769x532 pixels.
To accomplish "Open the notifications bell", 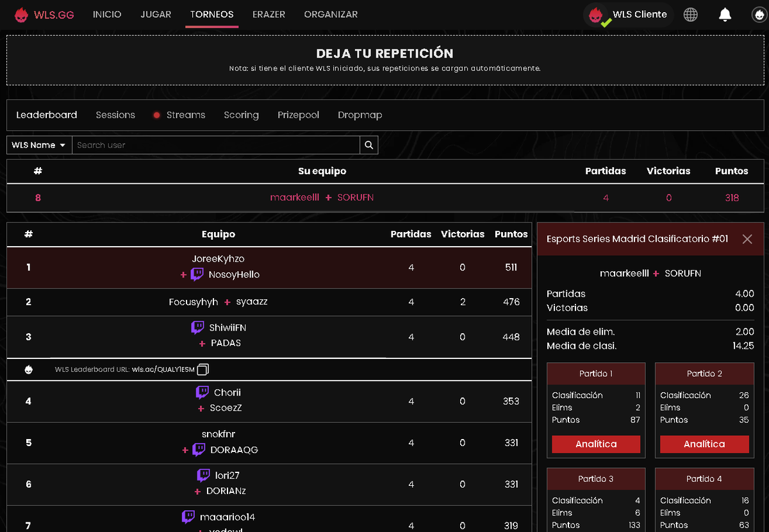I will (x=725, y=15).
